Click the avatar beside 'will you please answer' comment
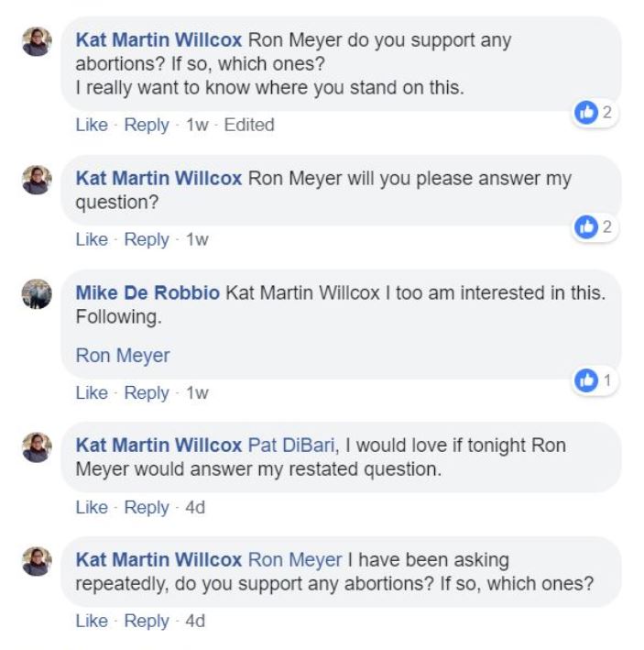 pos(37,180)
